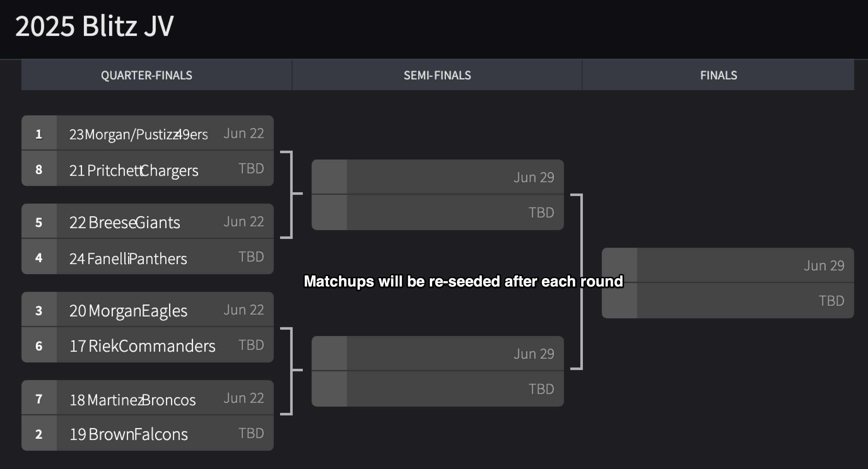Screen dimensions: 868x469
Task: Open the 18 Martinez Broncos team entry
Action: point(132,400)
